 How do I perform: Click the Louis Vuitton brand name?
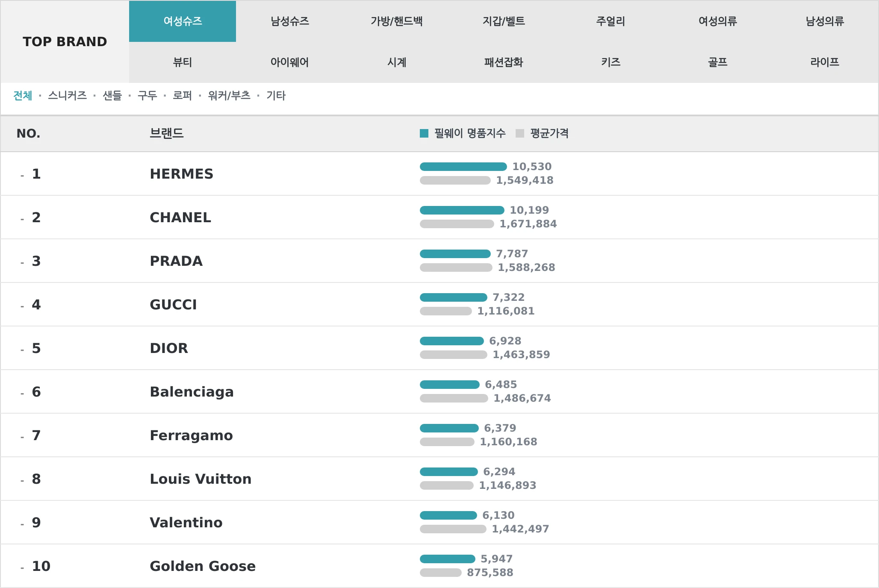click(x=201, y=479)
